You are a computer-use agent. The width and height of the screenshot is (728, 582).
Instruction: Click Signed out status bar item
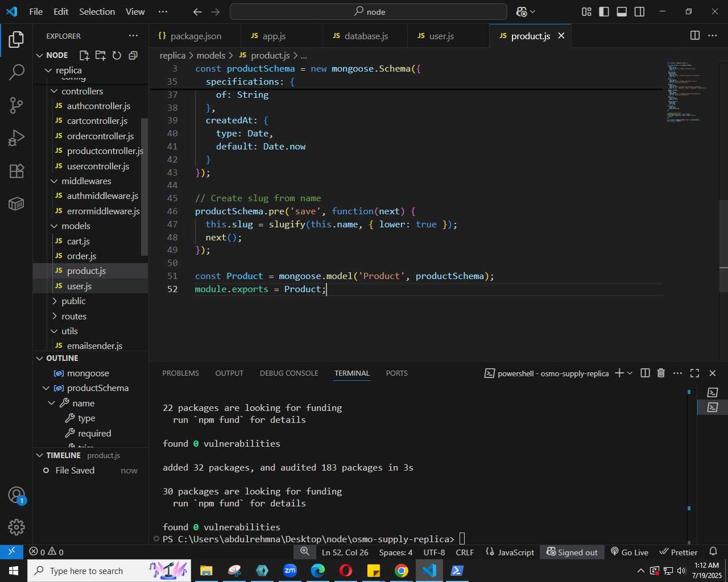click(572, 552)
